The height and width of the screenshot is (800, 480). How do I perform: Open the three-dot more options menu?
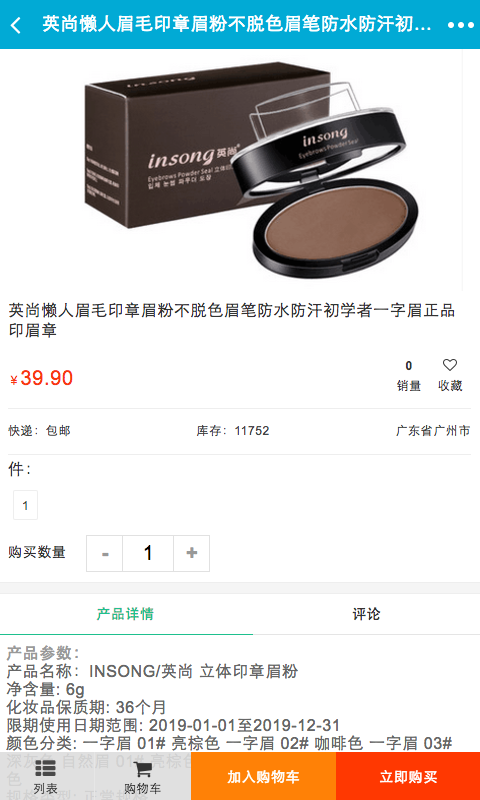(461, 25)
